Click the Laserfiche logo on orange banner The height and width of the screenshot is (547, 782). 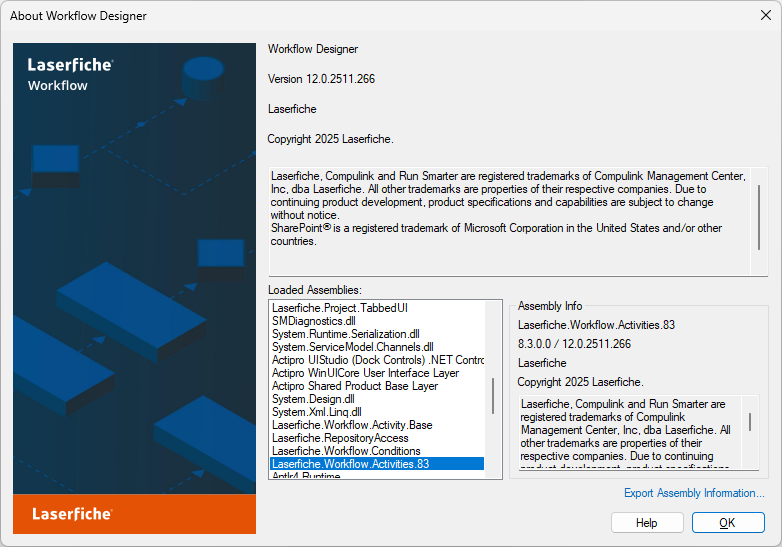[72, 514]
